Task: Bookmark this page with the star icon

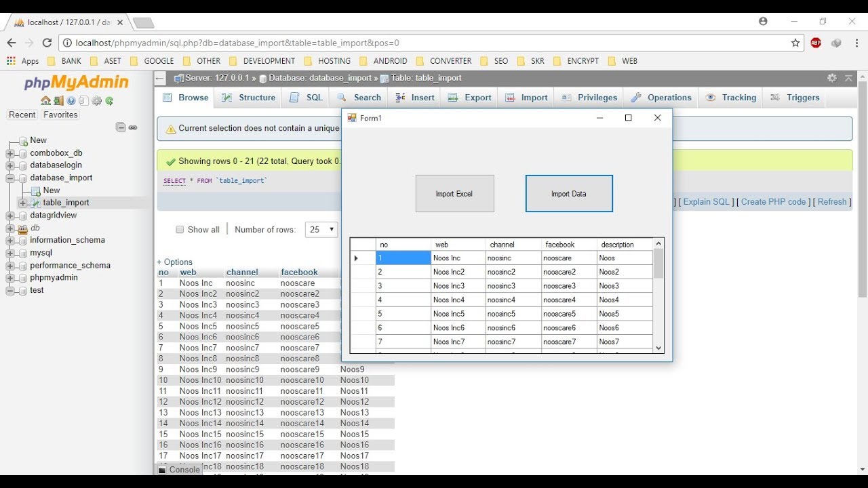Action: click(795, 43)
